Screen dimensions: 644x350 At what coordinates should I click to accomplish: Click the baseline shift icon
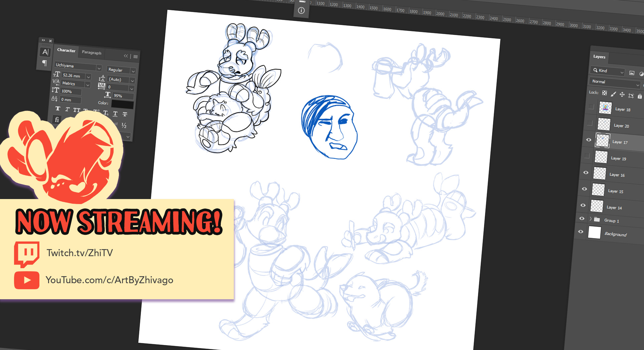pos(54,99)
